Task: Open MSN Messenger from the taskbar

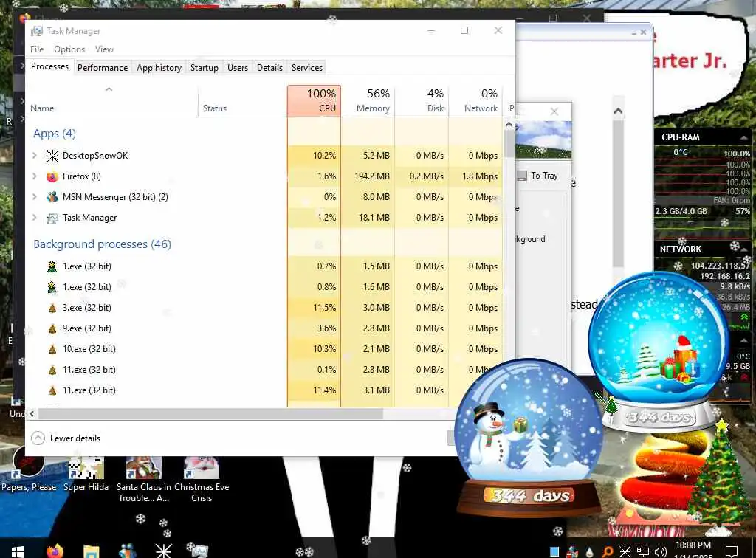Action: 127,551
